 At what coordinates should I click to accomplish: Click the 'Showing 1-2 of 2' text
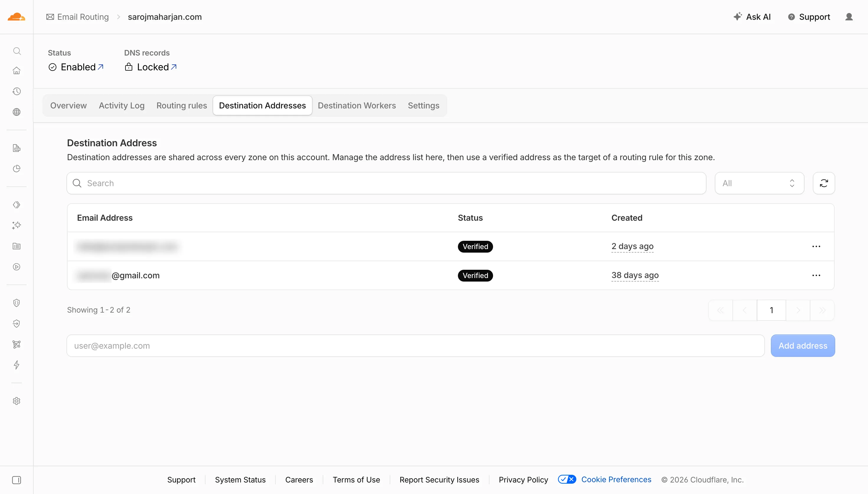point(99,310)
